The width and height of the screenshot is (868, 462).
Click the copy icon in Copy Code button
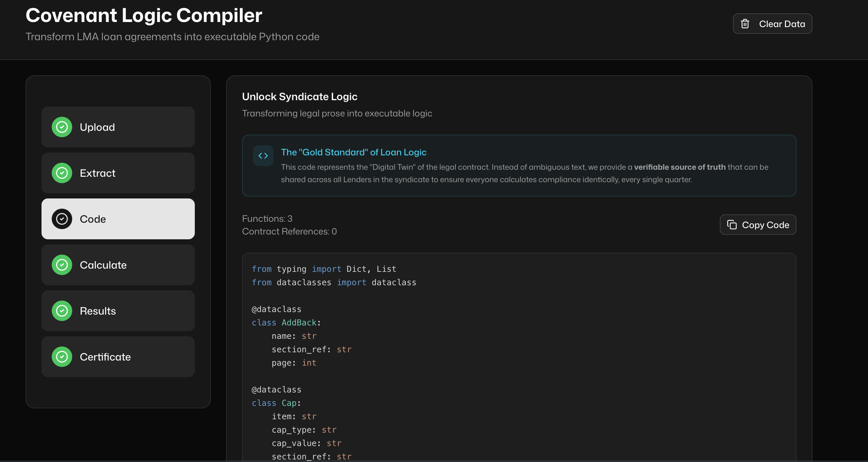tap(732, 225)
